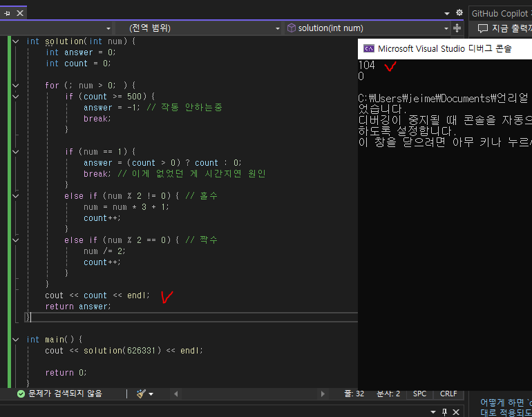The width and height of the screenshot is (532, 417).
Task: Click the 줄: 32 line indicator
Action: 354,394
